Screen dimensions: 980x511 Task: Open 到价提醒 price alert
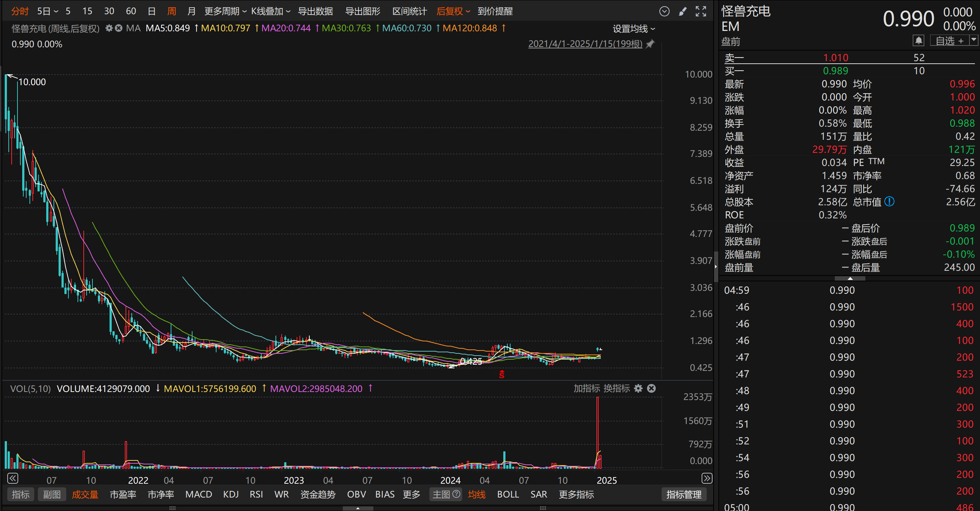495,11
